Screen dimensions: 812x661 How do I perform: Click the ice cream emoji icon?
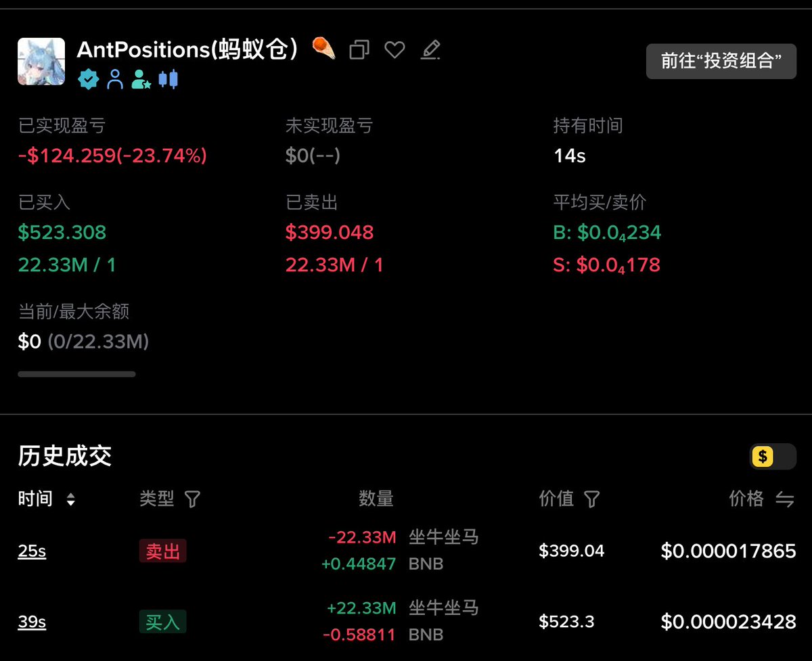point(323,49)
